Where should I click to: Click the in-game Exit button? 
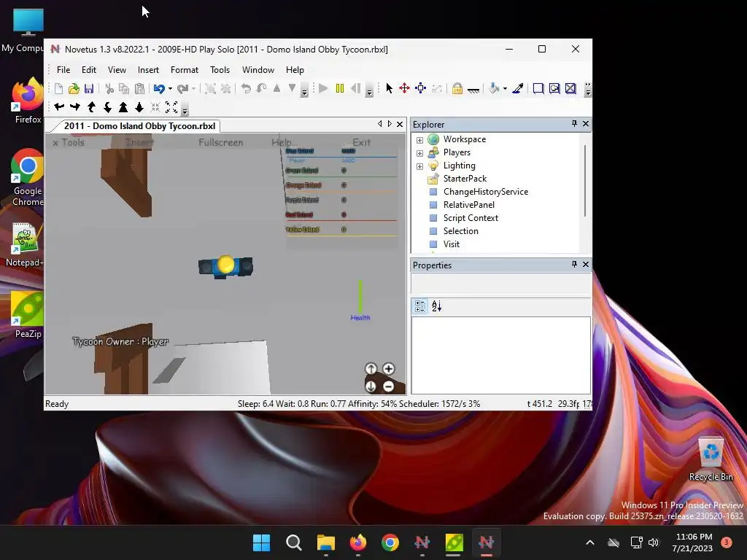pyautogui.click(x=361, y=142)
